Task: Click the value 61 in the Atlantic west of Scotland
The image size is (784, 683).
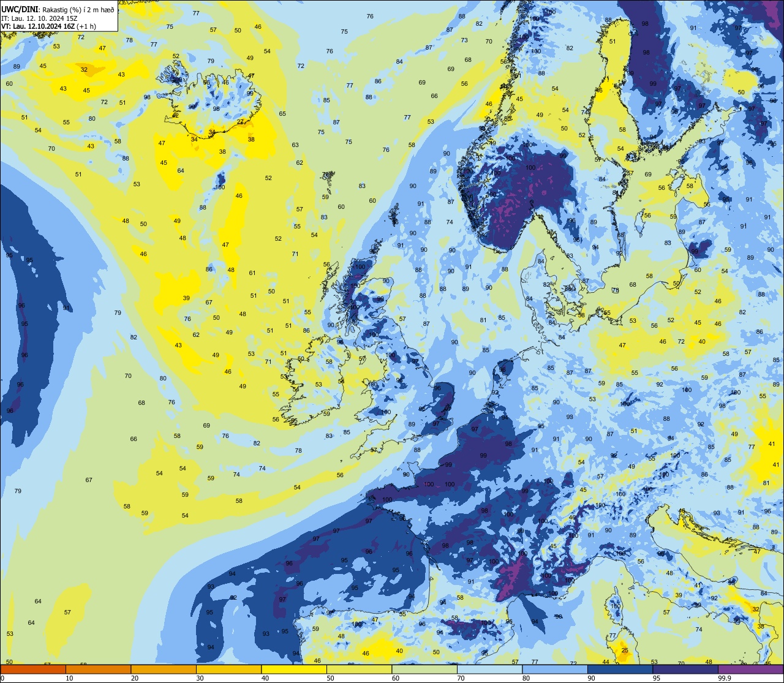Action: [252, 273]
